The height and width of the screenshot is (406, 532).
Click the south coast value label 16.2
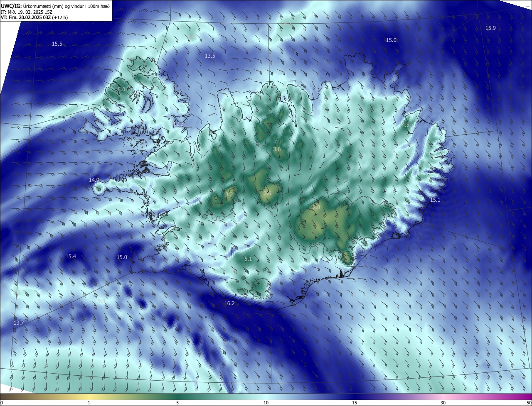click(229, 303)
